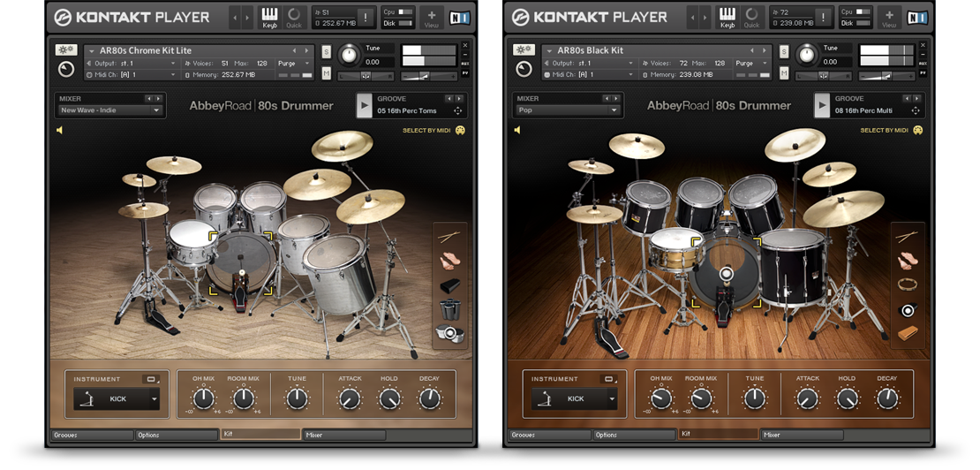Viewport: 980px width, 470px height.
Task: Select hand claps percussion in Black Kit sidebar
Action: [907, 262]
